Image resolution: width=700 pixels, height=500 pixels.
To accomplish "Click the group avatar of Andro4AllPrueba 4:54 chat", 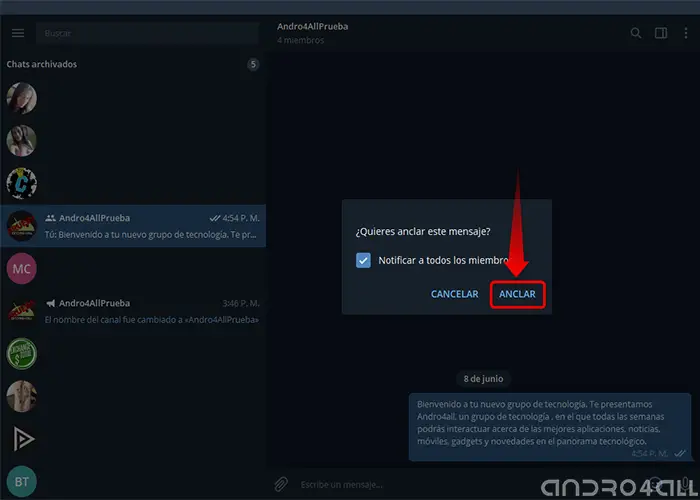I will [x=21, y=226].
